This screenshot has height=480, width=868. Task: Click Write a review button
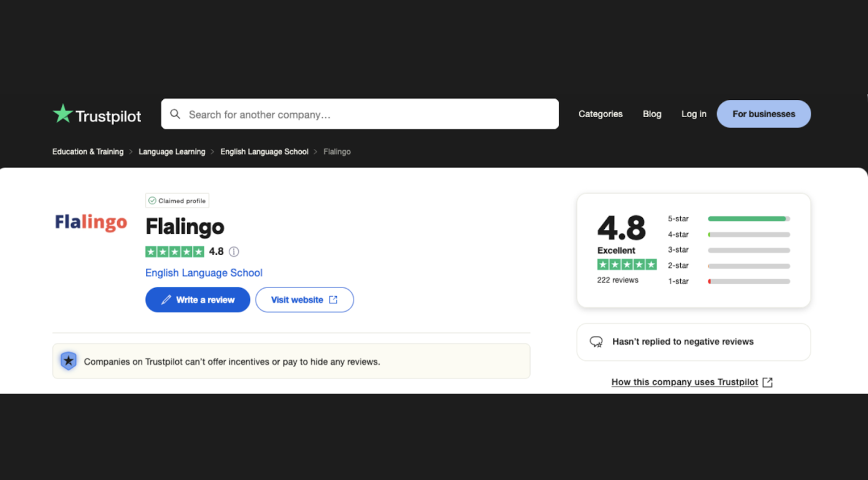(198, 300)
